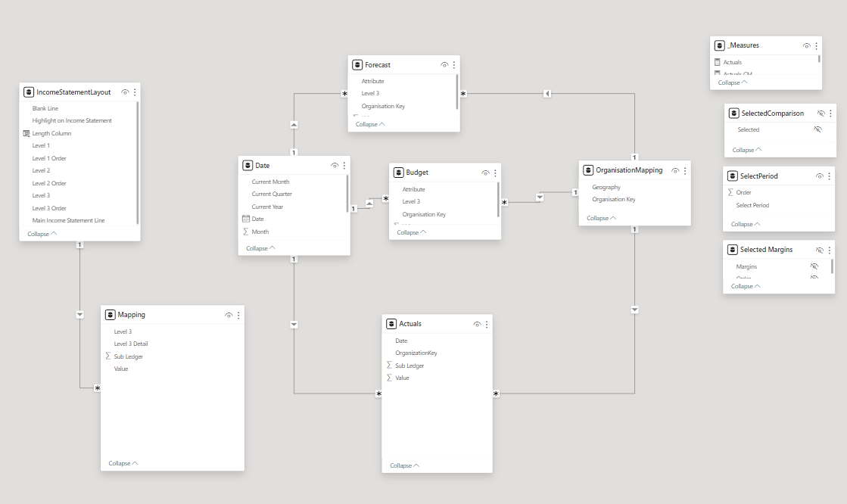This screenshot has height=504, width=847.
Task: Collapse the Date table card
Action: click(x=260, y=248)
